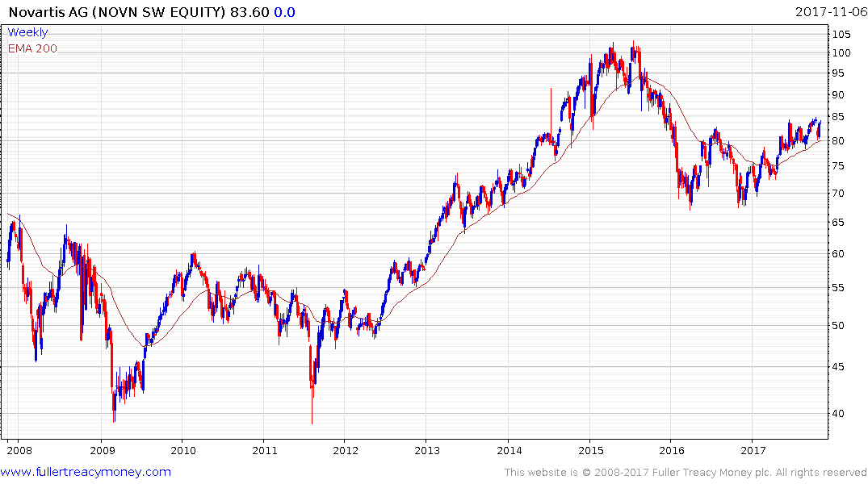The image size is (868, 484).
Task: Click the 95 price axis label
Action: (x=838, y=73)
